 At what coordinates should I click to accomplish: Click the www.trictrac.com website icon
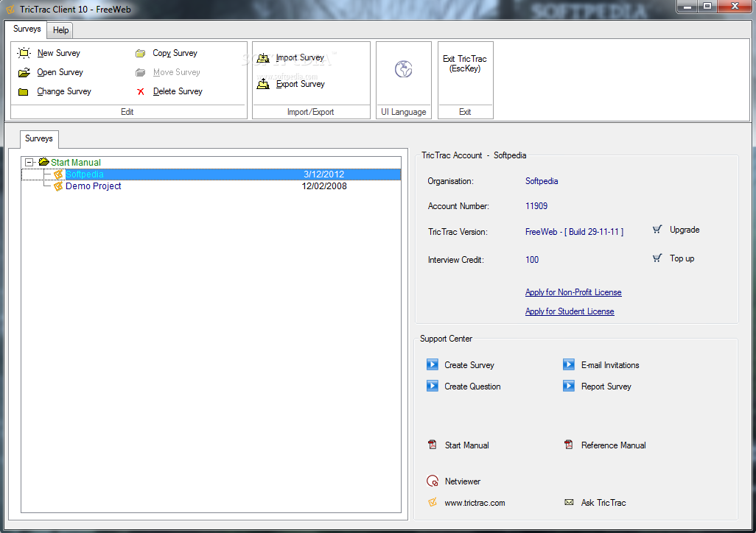(433, 502)
